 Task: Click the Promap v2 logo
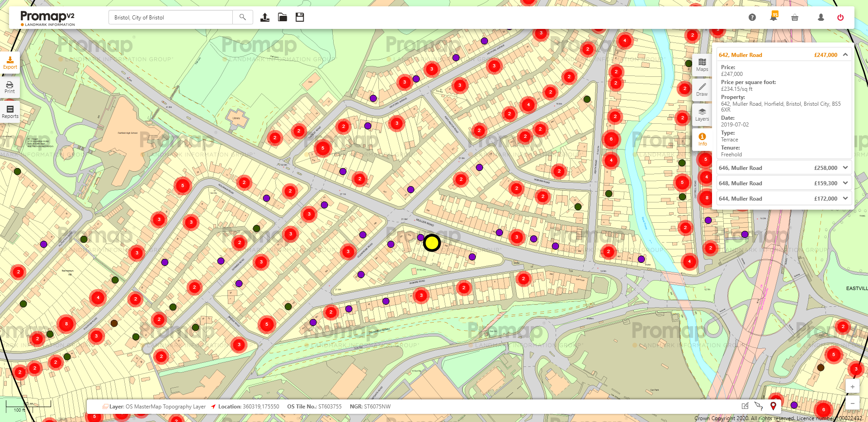47,18
